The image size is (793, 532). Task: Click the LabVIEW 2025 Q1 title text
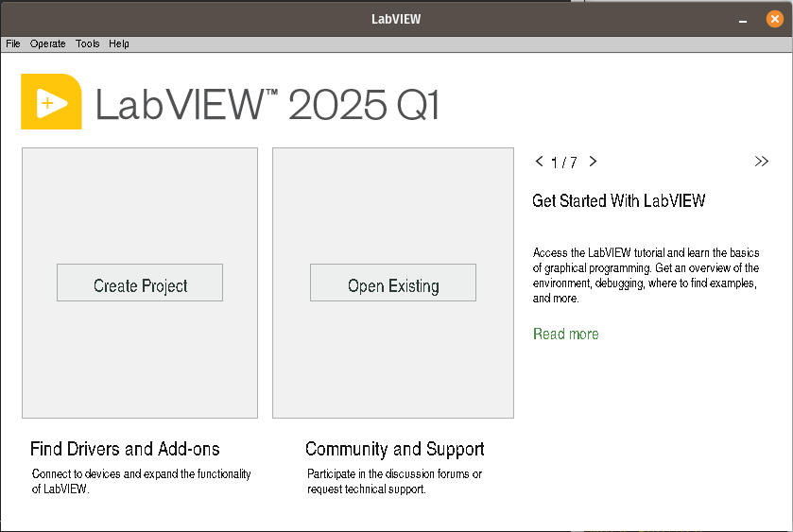pos(267,104)
